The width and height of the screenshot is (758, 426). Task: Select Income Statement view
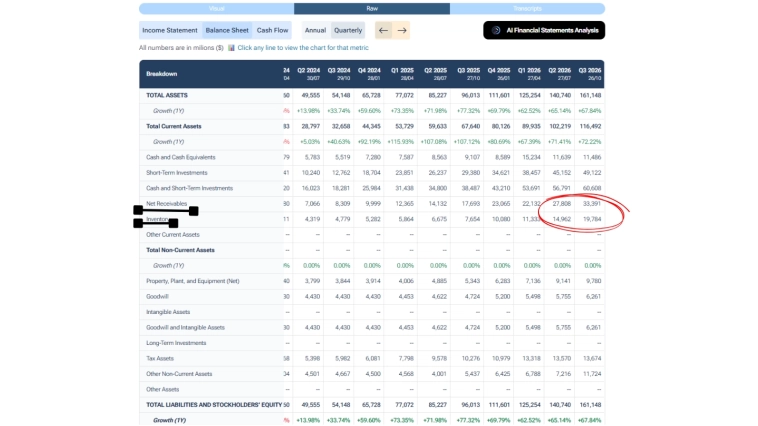click(x=169, y=30)
